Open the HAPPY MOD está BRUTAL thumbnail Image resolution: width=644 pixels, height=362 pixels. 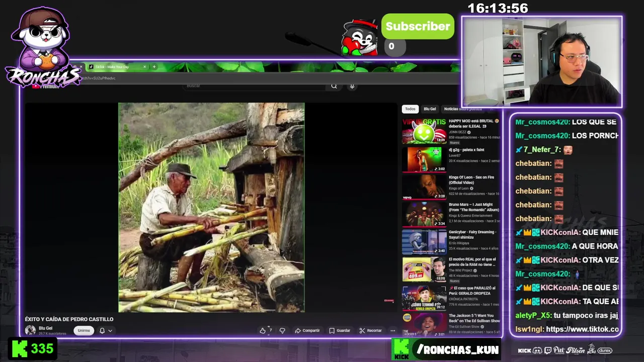(x=424, y=131)
